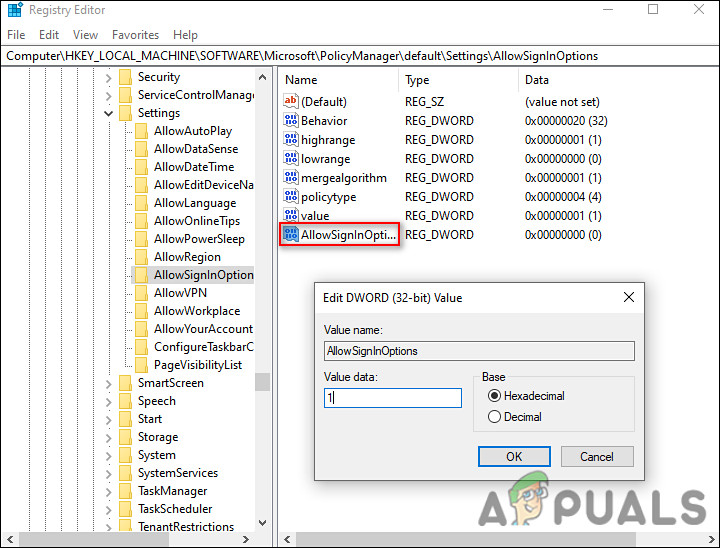720x548 pixels.
Task: Sort values by Type column header
Action: (x=458, y=80)
